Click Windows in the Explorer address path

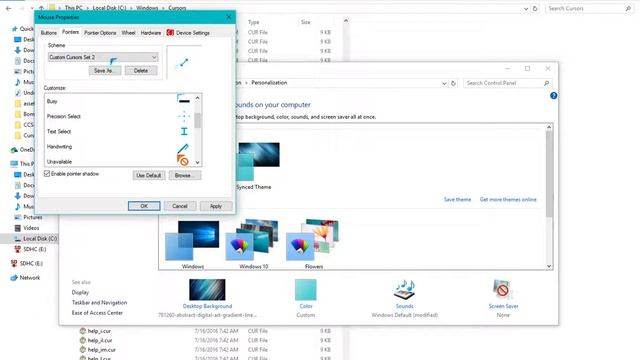tap(147, 8)
